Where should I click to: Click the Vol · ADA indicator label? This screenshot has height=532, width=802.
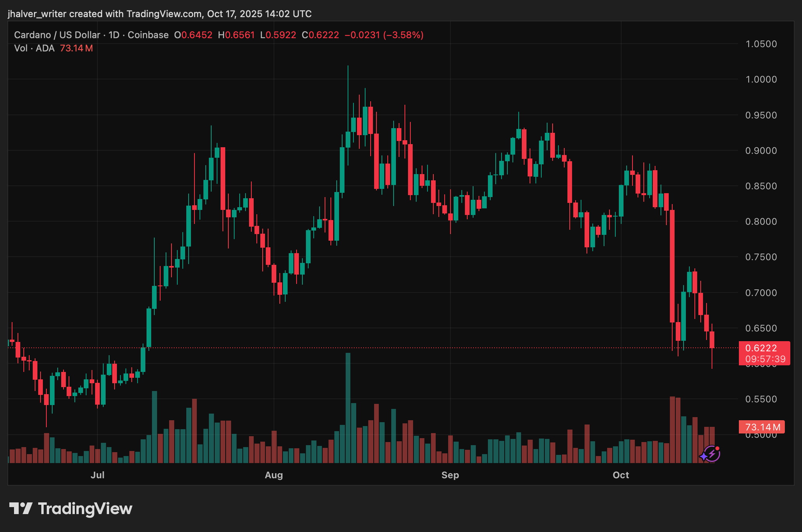tap(34, 48)
